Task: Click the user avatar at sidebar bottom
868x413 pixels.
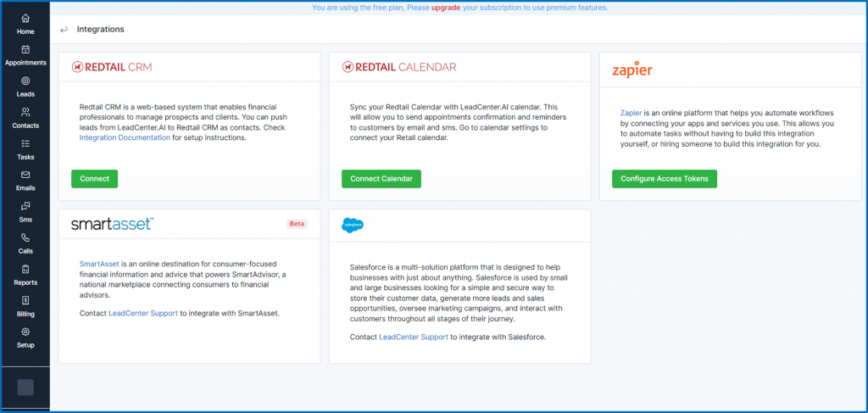Action: pyautogui.click(x=25, y=388)
